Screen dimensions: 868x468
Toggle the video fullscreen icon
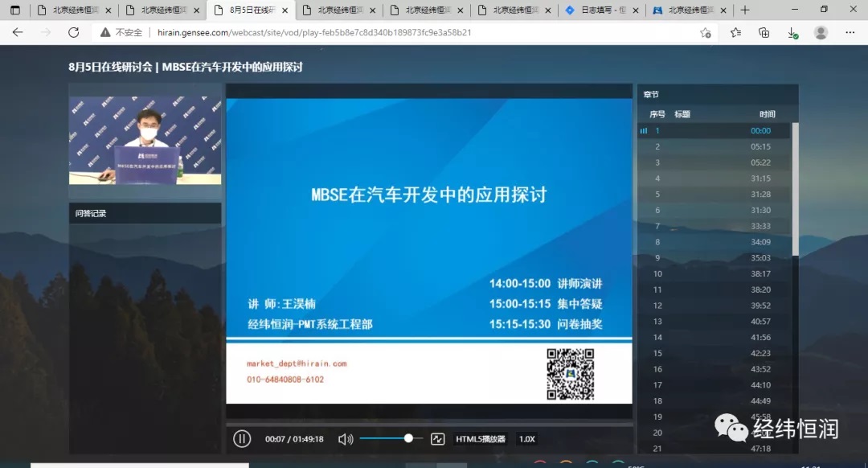click(x=437, y=439)
